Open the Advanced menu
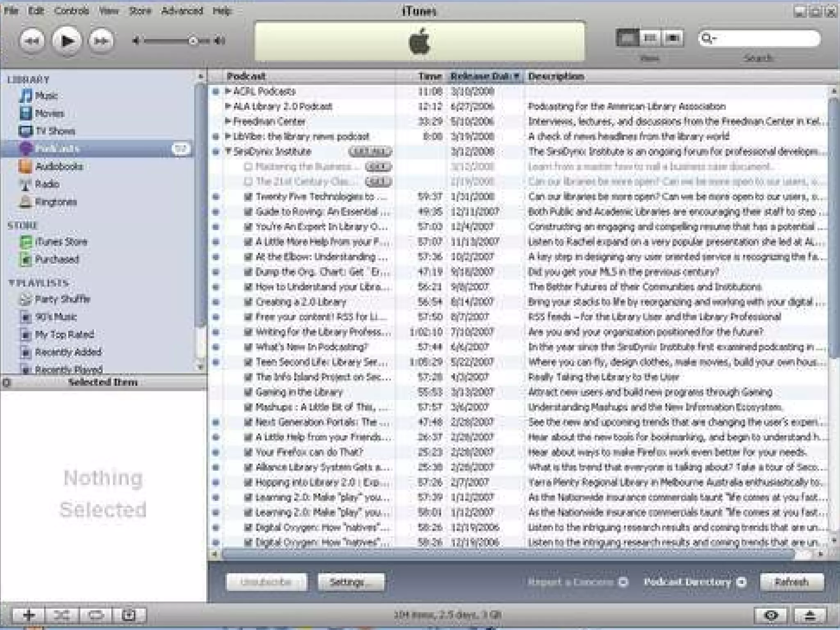The height and width of the screenshot is (630, 840). click(182, 11)
